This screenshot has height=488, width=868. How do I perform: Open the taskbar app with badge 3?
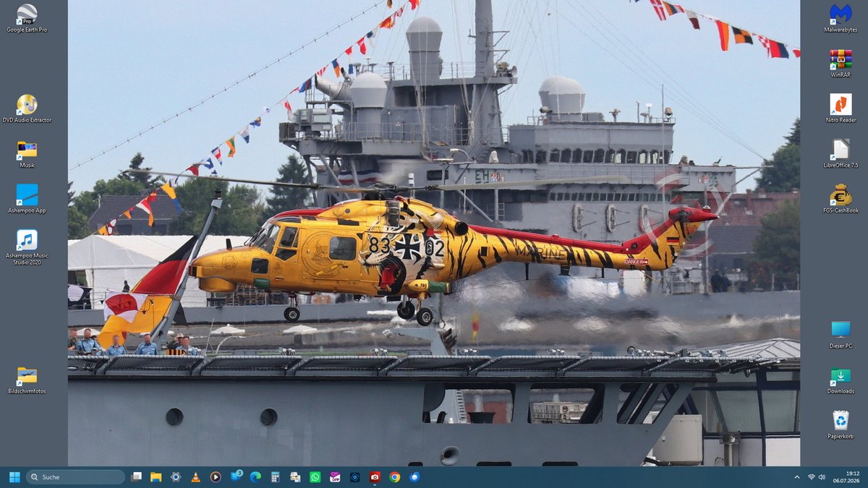pos(235,477)
